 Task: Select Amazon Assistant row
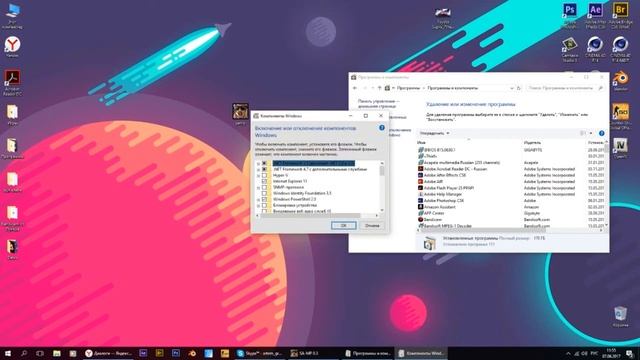(x=510, y=207)
